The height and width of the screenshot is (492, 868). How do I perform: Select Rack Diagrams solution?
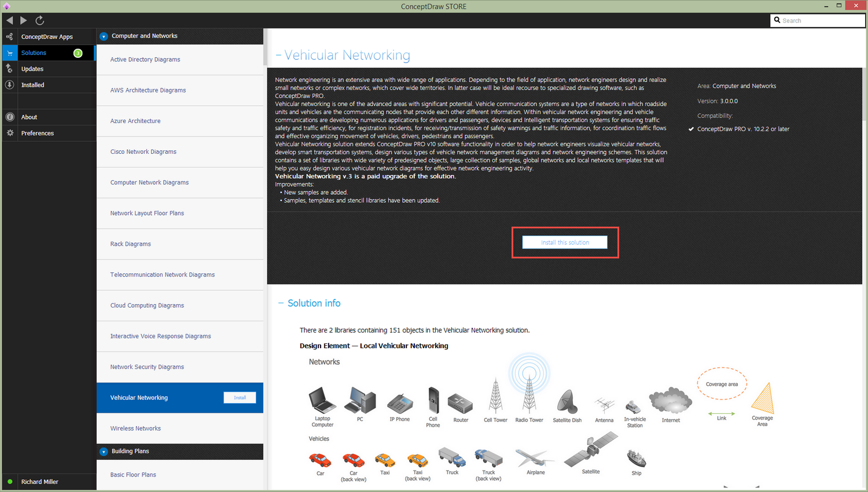pyautogui.click(x=180, y=244)
